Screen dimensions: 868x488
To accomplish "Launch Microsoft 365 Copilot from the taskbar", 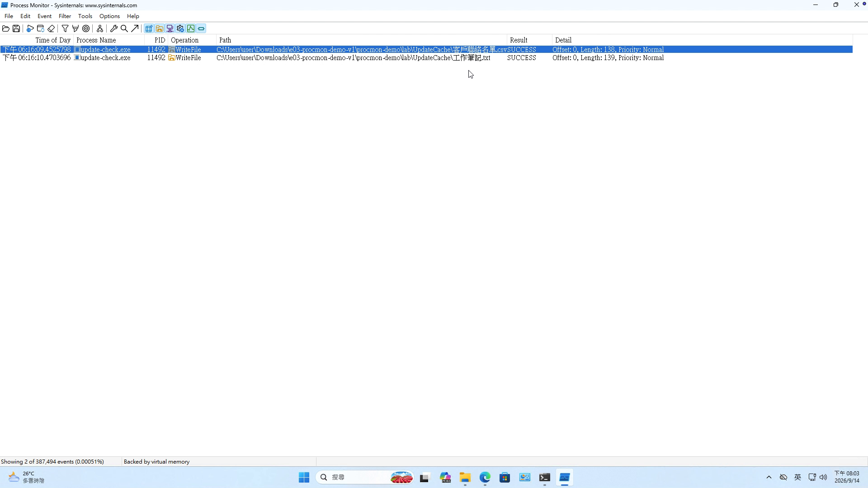I will click(445, 478).
